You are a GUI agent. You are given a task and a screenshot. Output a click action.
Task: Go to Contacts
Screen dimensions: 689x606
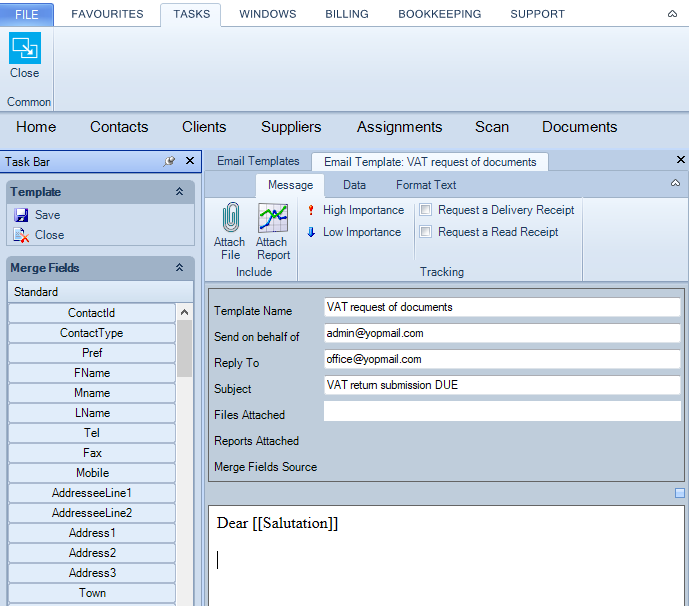[119, 127]
